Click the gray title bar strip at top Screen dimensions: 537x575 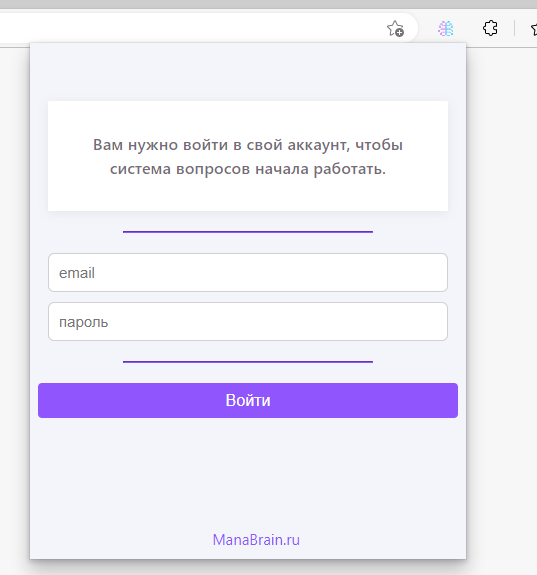pyautogui.click(x=268, y=4)
